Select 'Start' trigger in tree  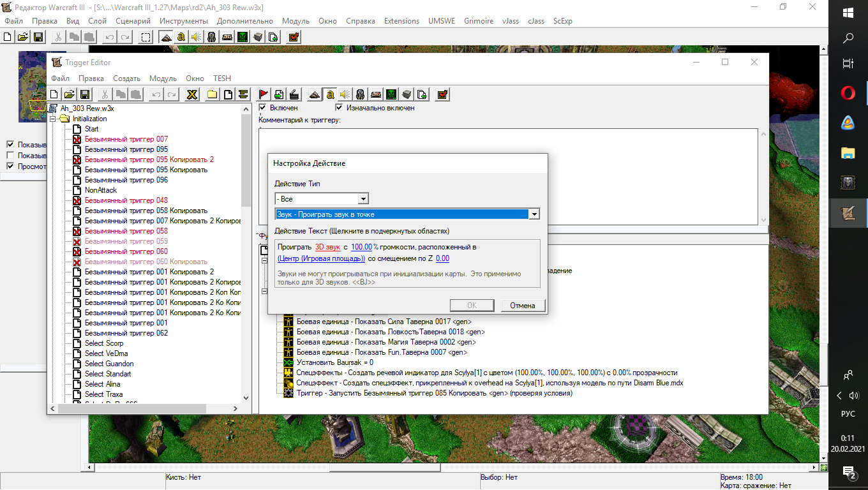(91, 129)
